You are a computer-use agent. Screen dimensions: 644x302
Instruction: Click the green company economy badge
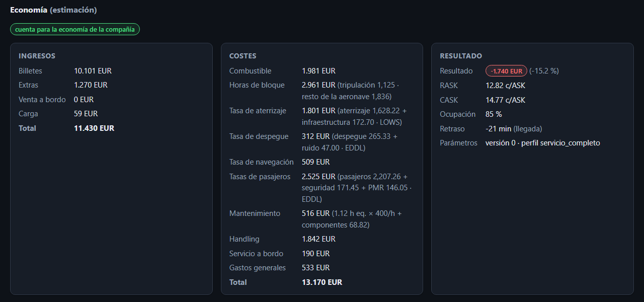(75, 29)
